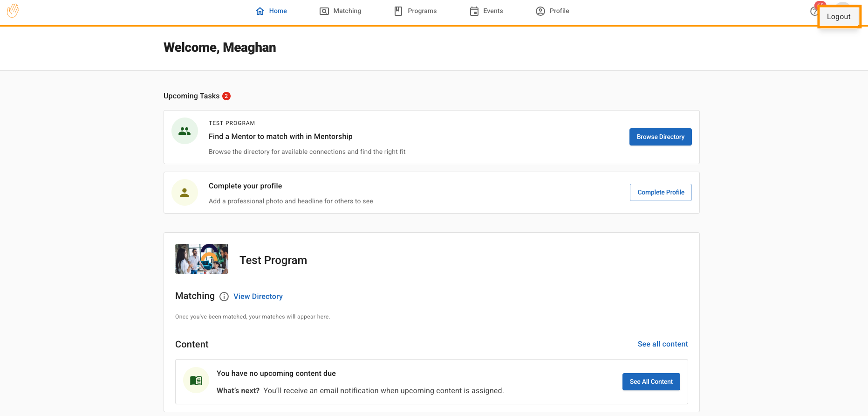Click the Programs bookmark icon
This screenshot has height=416, width=868.
(x=398, y=11)
